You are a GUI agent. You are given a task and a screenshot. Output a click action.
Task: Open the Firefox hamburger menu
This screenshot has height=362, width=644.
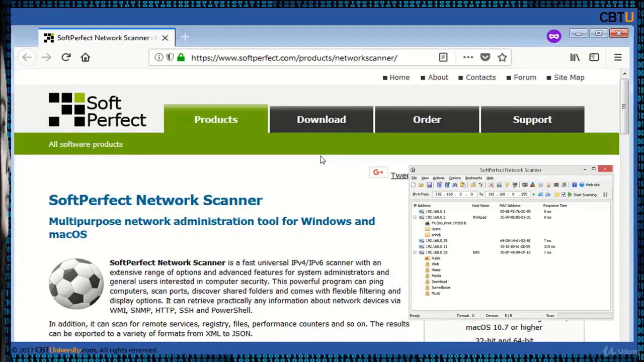(x=618, y=57)
